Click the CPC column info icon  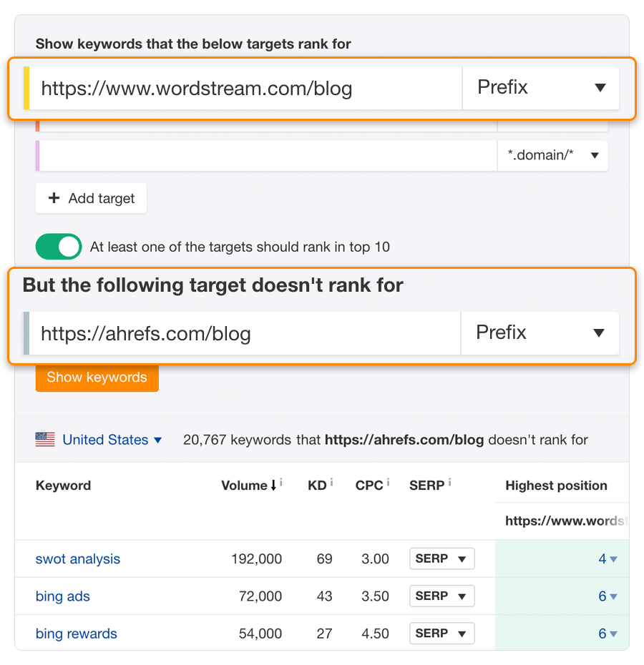click(x=388, y=482)
